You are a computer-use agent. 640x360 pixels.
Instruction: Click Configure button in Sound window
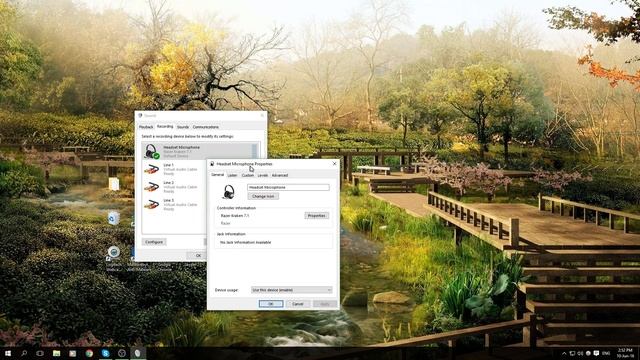pos(154,242)
